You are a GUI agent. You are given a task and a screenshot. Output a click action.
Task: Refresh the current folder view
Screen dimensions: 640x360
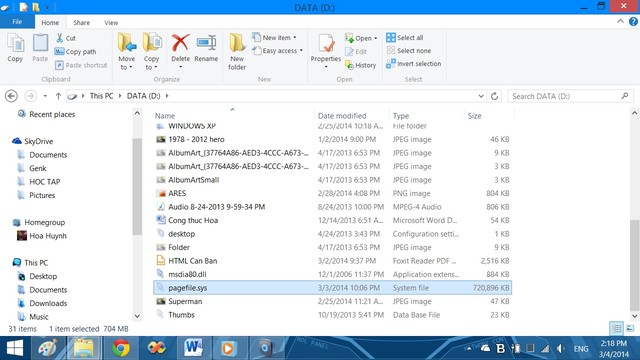[x=494, y=96]
